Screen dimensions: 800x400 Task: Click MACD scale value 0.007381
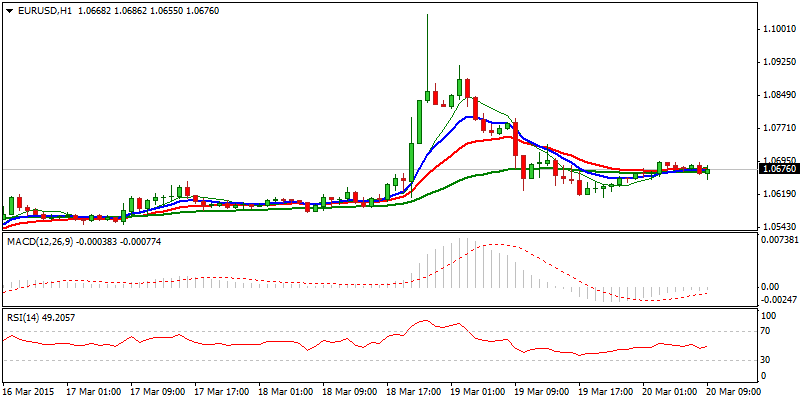pos(779,239)
